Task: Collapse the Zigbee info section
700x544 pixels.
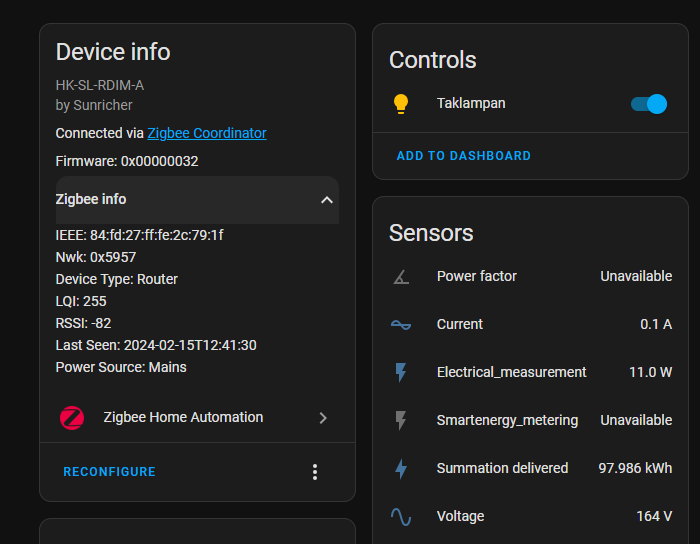Action: click(x=326, y=200)
